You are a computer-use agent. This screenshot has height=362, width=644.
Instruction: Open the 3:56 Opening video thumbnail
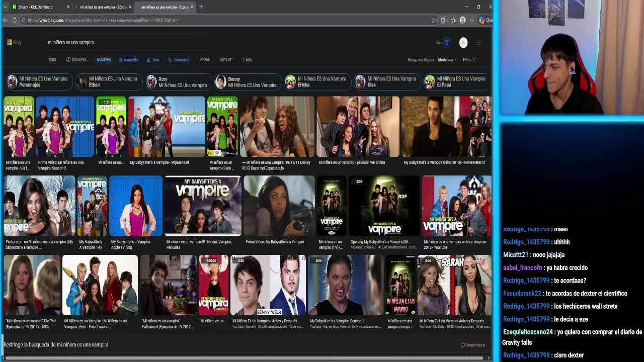[384, 206]
